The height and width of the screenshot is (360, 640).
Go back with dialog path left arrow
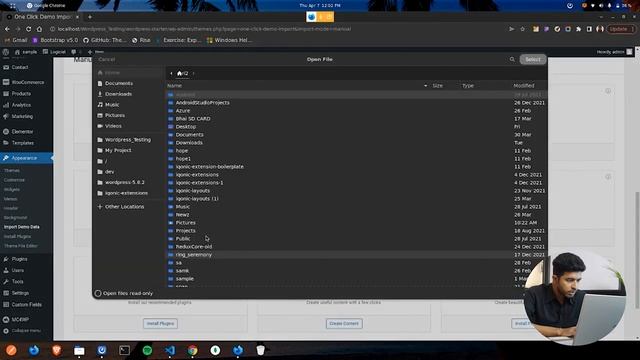[171, 73]
